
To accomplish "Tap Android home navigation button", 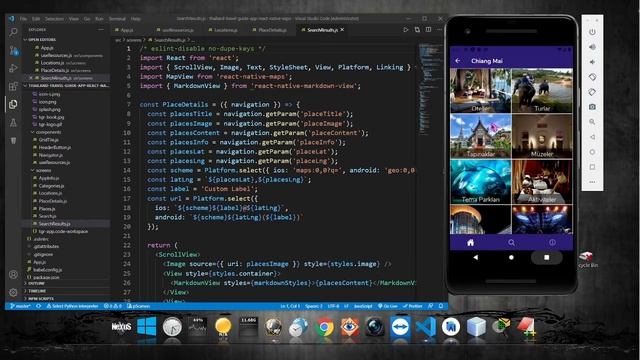I will point(511,258).
